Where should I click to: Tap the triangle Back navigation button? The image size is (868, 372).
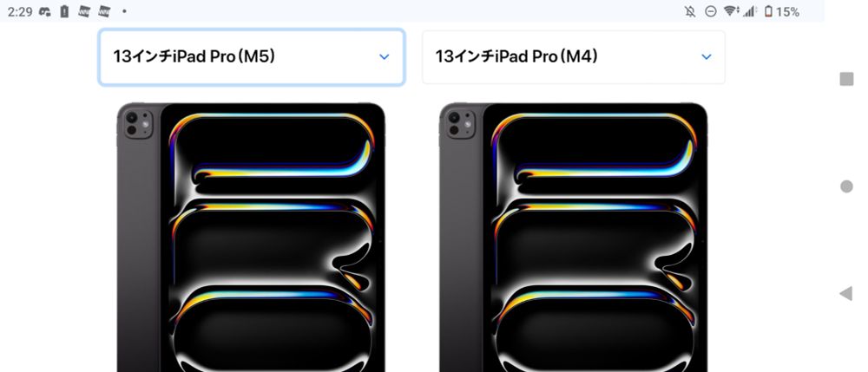click(845, 293)
